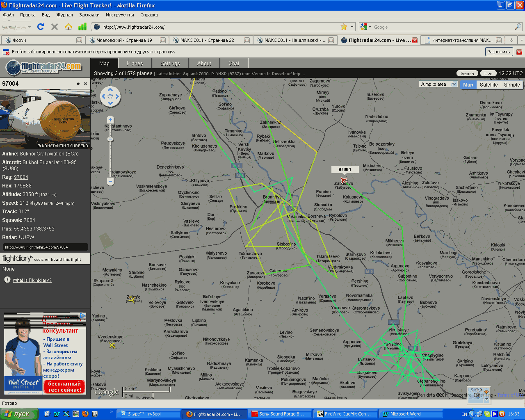Go to the home page icon
525x420 pixels.
(x=68, y=27)
